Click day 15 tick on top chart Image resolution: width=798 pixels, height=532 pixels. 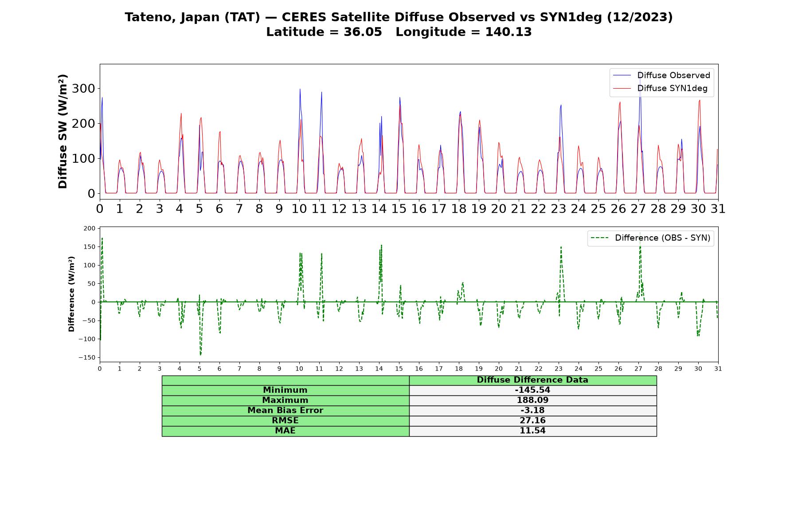399,208
